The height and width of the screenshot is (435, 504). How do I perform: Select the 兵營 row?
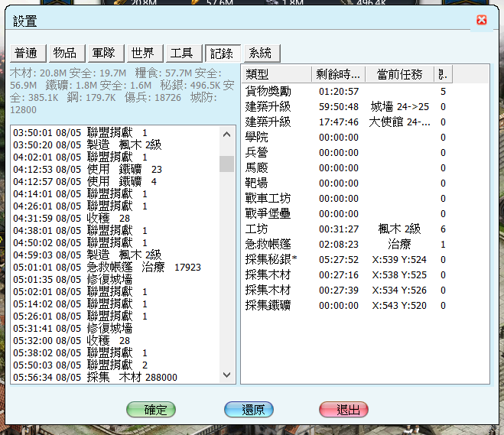[347, 153]
